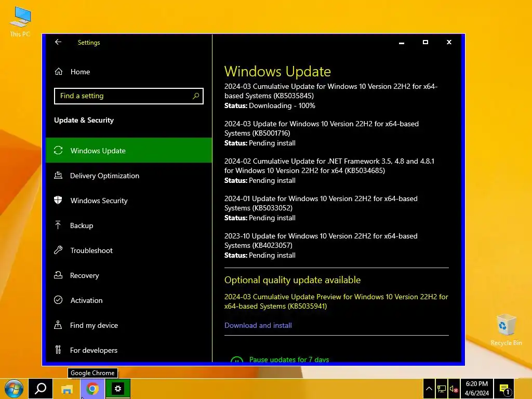The height and width of the screenshot is (399, 532).
Task: Open the network tray icon
Action: tap(442, 389)
